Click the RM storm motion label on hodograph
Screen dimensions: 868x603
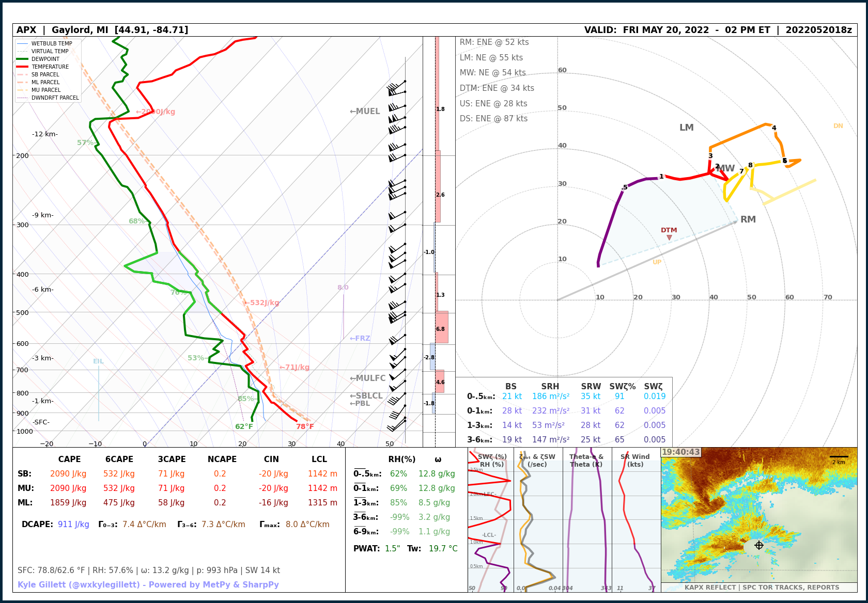pyautogui.click(x=748, y=219)
